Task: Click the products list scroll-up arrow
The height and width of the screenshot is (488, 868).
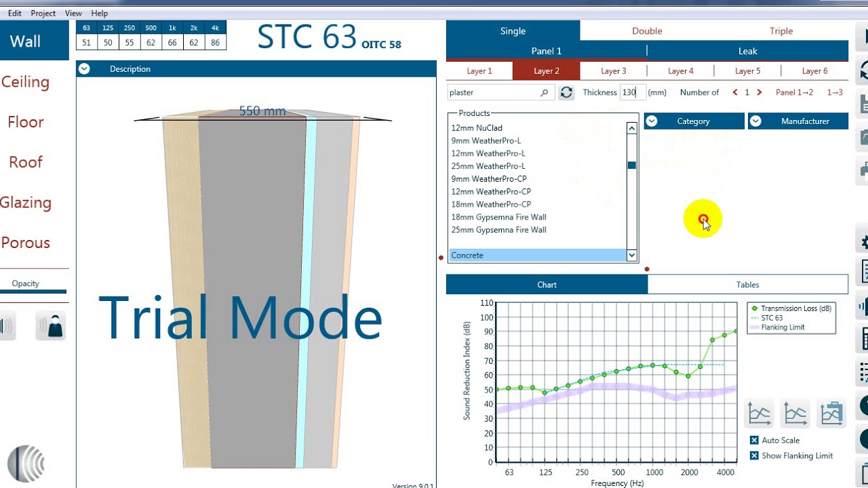Action: [631, 128]
